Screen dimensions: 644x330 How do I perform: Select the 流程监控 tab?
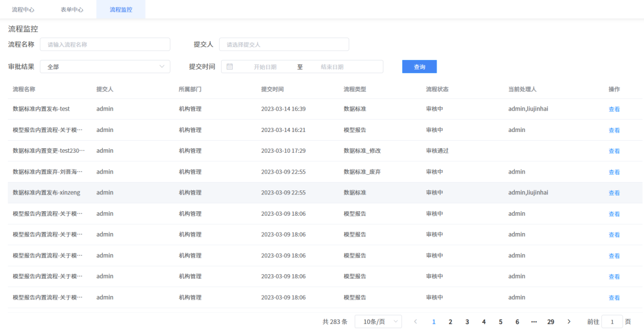point(121,10)
